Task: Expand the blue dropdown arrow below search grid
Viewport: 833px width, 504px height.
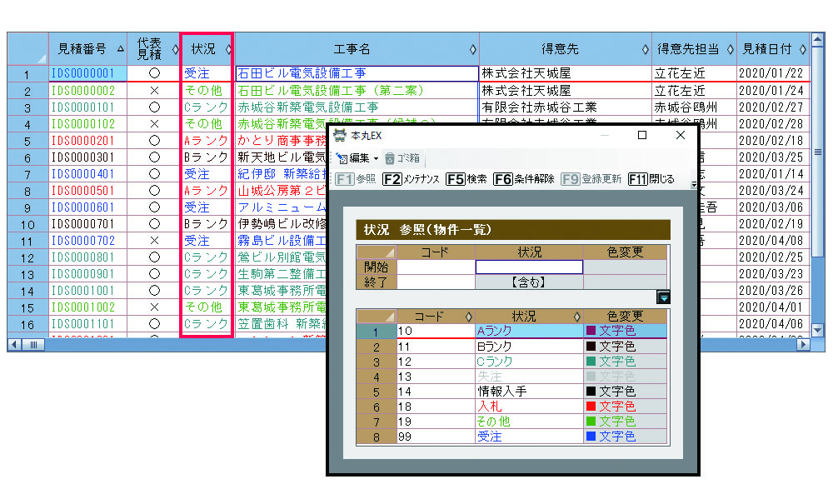Action: 663,297
